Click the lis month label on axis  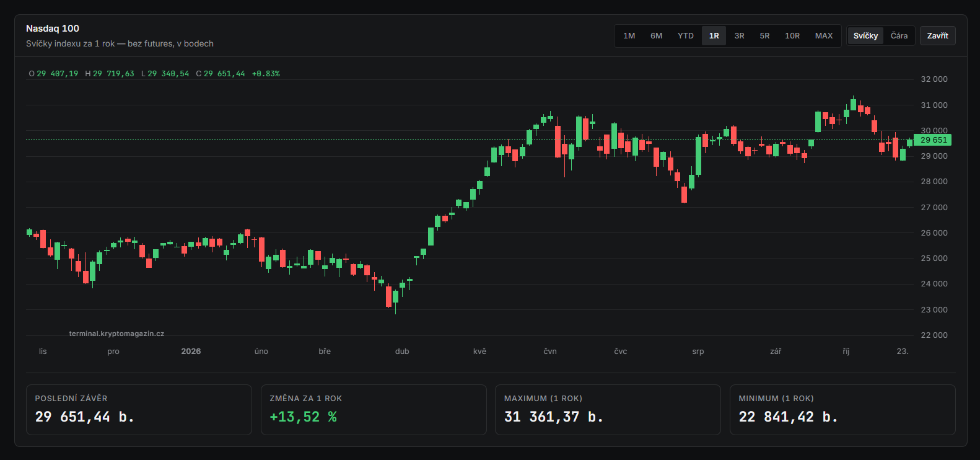coord(43,352)
